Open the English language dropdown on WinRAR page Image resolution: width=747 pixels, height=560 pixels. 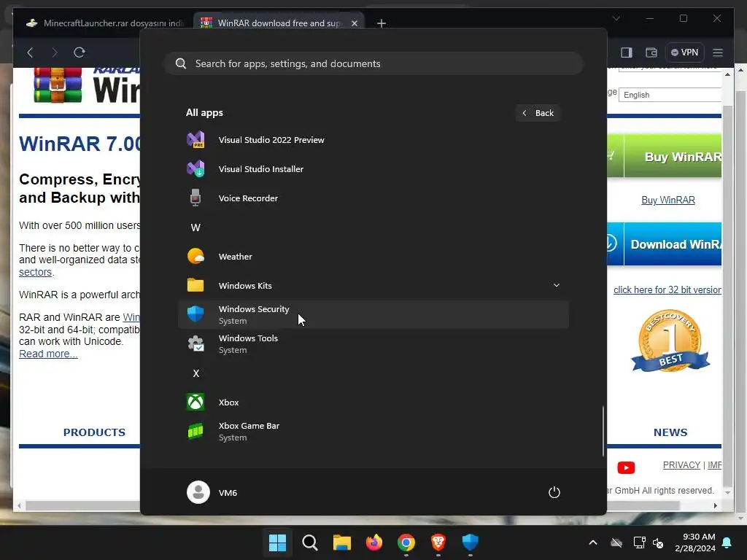671,95
